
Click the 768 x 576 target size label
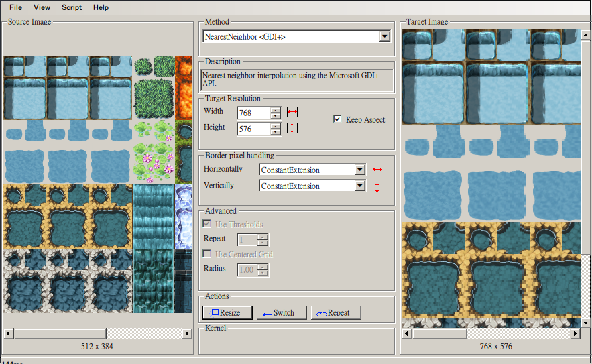click(496, 347)
